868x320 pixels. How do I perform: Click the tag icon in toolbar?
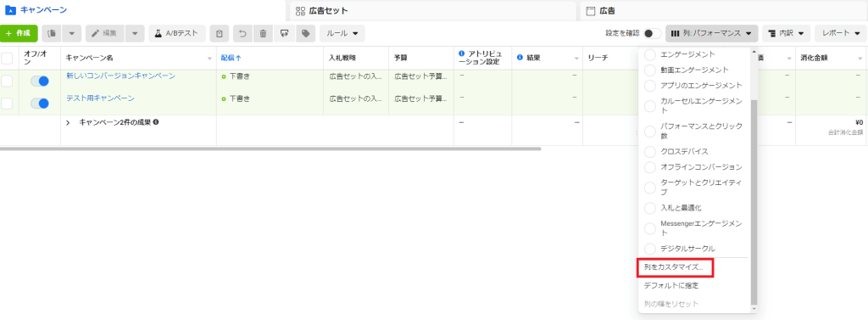[305, 33]
